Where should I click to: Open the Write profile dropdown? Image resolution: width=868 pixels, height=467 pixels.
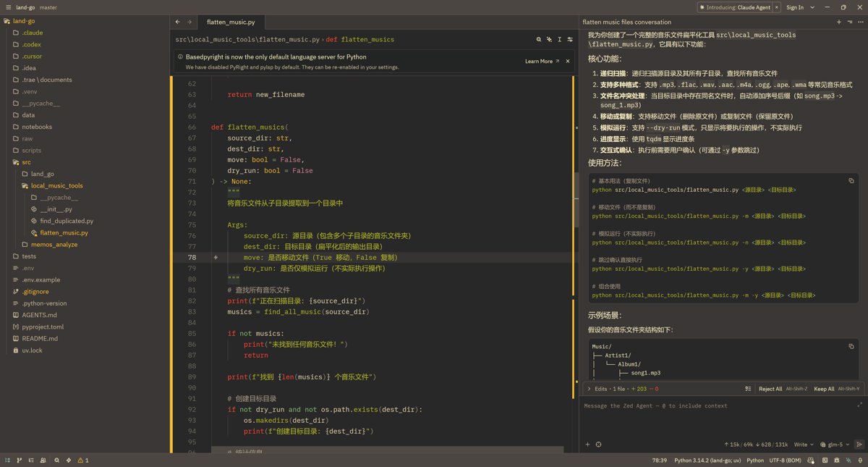[x=803, y=445]
